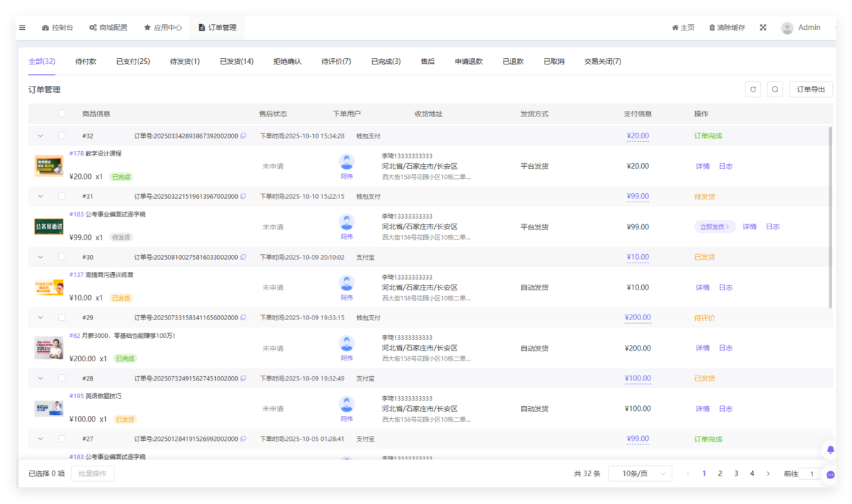Image resolution: width=852 pixels, height=504 pixels.
Task: Click user avatar 阿伟 in order #30
Action: pos(346,283)
